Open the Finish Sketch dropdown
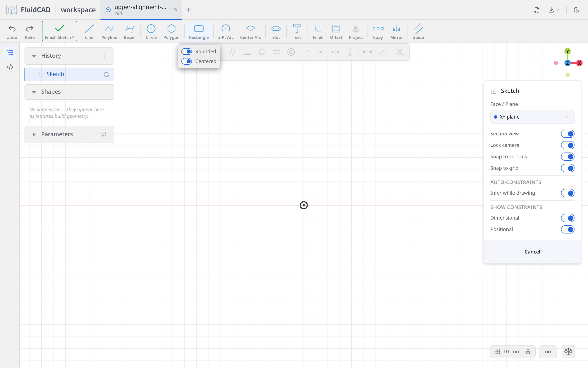Screen dimensions: 588x368 point(73,37)
